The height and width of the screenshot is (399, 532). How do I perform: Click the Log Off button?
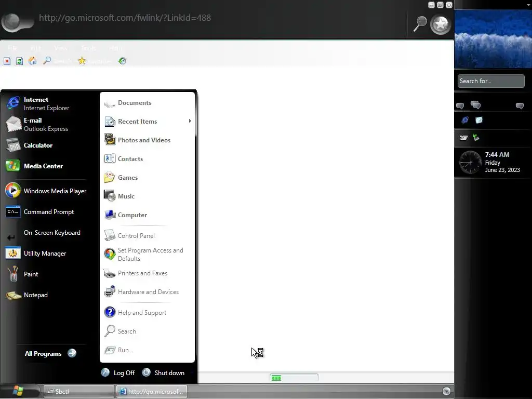(118, 373)
